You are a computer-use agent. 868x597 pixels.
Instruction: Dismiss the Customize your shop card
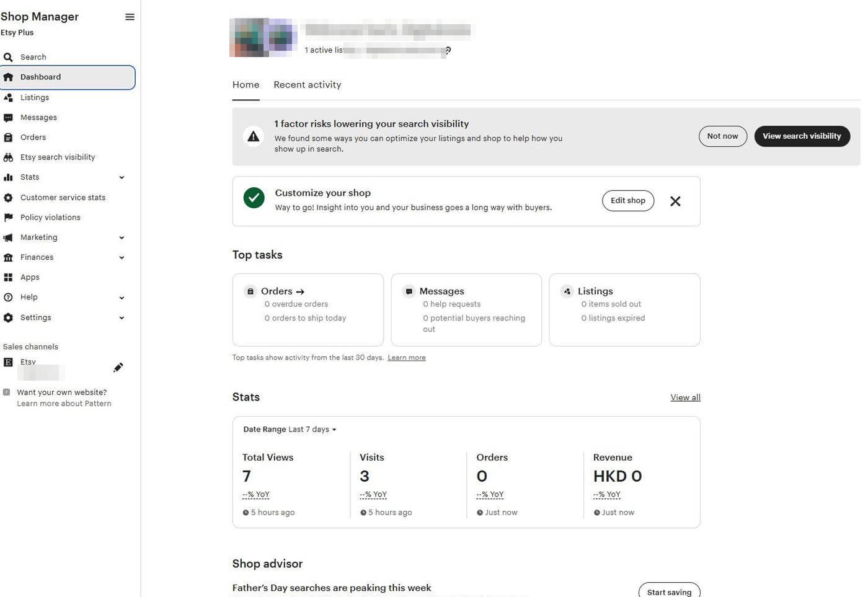coord(675,201)
